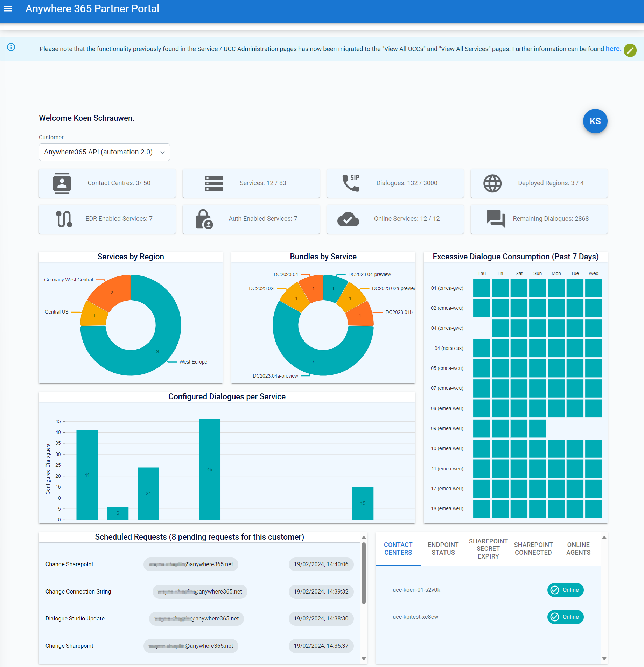This screenshot has height=667, width=644.
Task: Click email chip for Change Connection String
Action: tap(200, 592)
